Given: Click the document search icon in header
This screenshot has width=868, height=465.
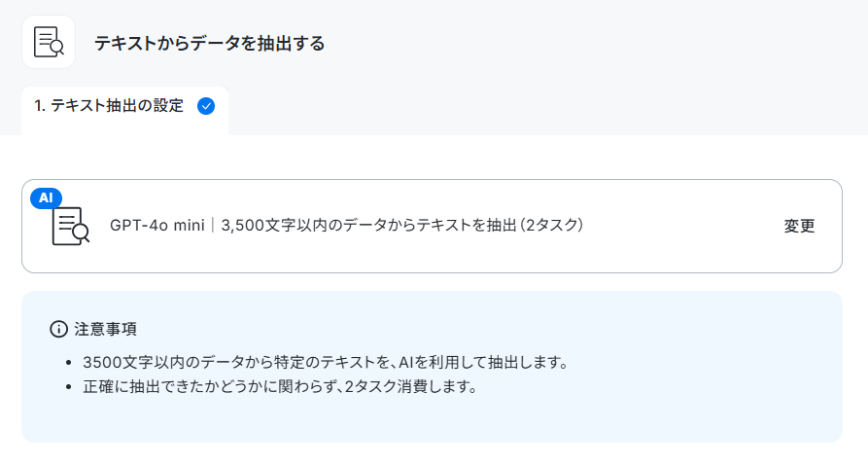Looking at the screenshot, I should 49,42.
